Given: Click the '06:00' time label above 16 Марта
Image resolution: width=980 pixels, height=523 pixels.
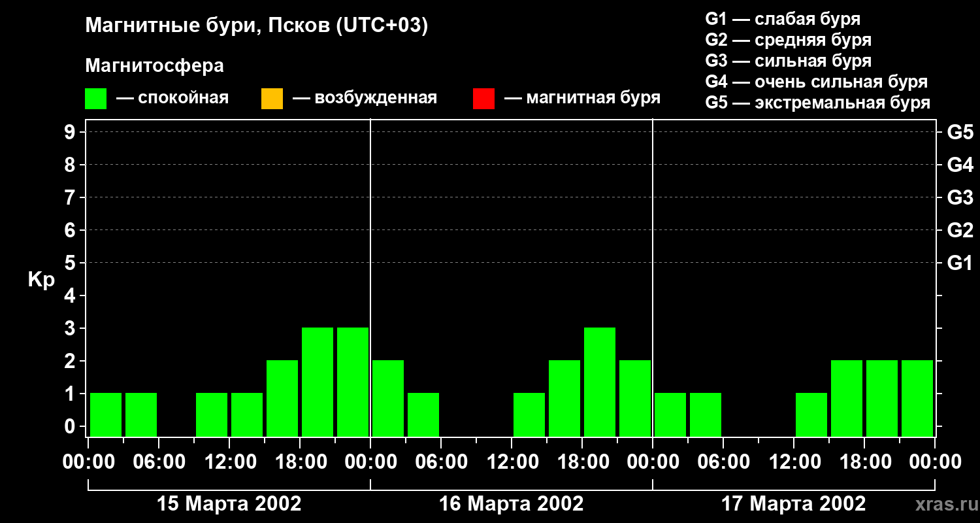Looking at the screenshot, I should tap(441, 462).
